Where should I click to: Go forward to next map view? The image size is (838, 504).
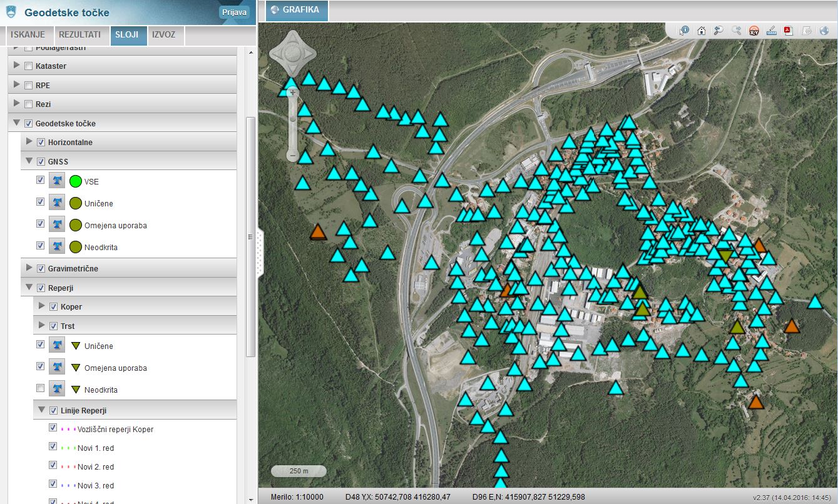click(737, 30)
